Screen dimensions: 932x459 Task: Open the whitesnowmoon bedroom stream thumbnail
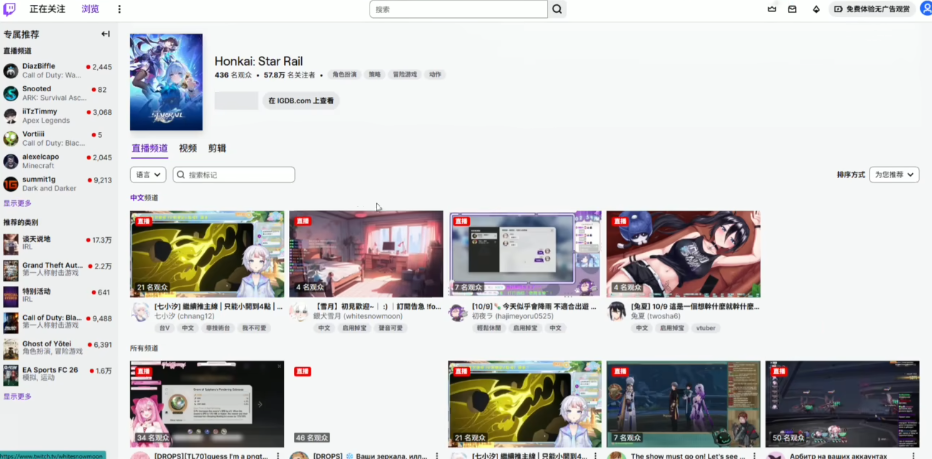click(x=365, y=254)
